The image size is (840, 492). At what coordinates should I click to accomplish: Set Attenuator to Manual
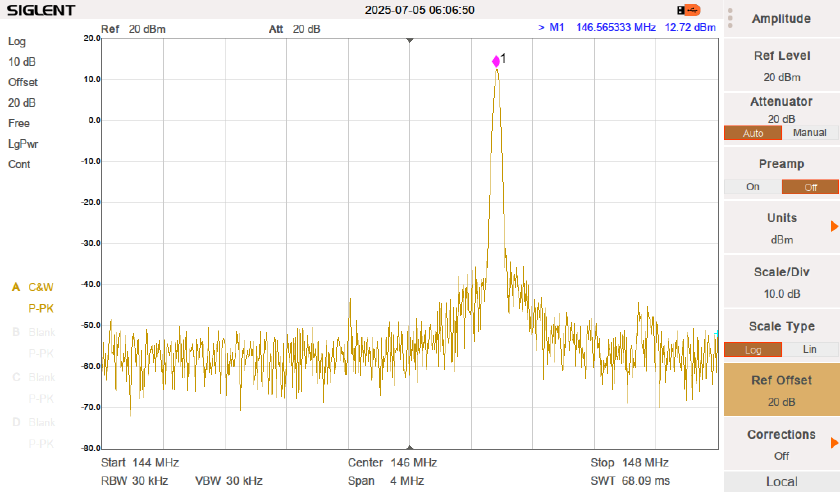click(x=810, y=133)
